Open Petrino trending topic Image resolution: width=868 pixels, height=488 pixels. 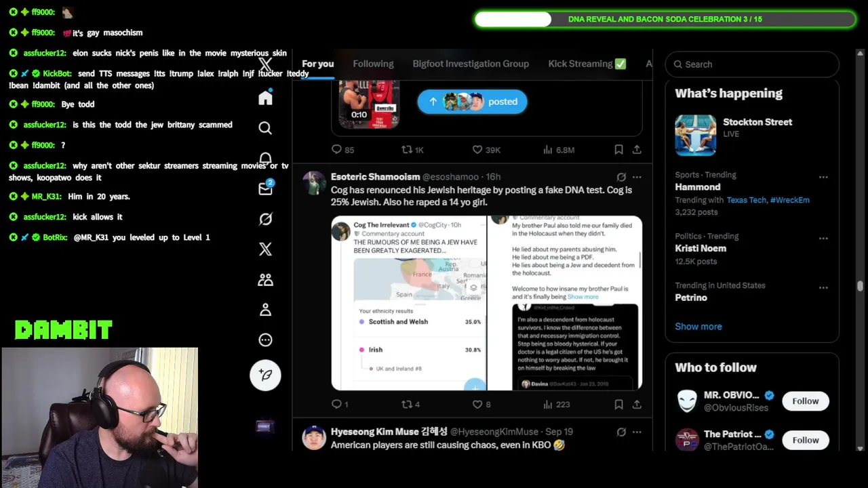tap(690, 298)
